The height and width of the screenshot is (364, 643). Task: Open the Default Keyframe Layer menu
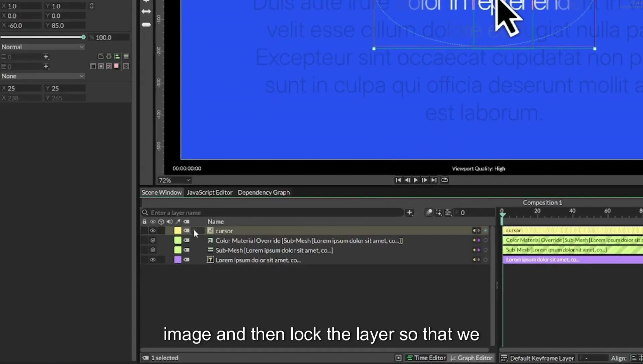tap(538, 358)
